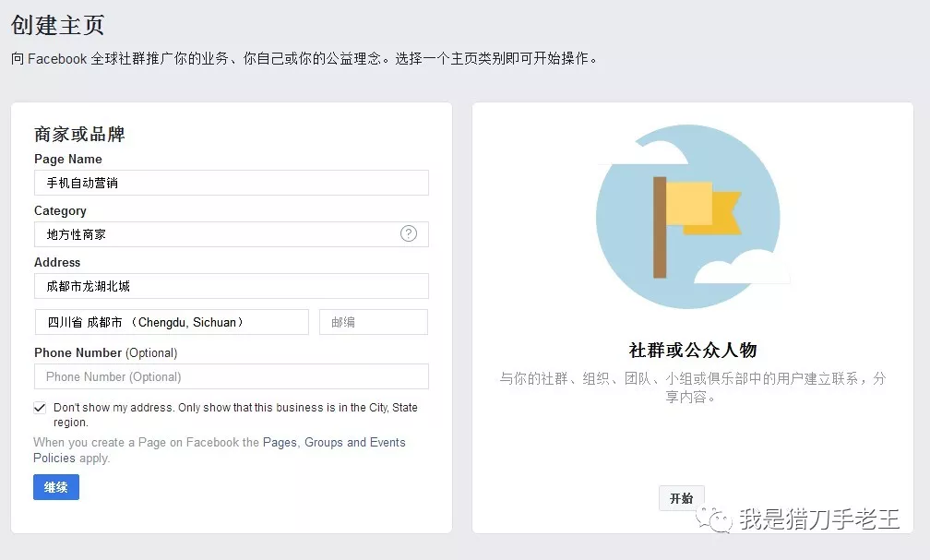Click the blue 继续 button
The width and height of the screenshot is (930, 560).
click(55, 487)
